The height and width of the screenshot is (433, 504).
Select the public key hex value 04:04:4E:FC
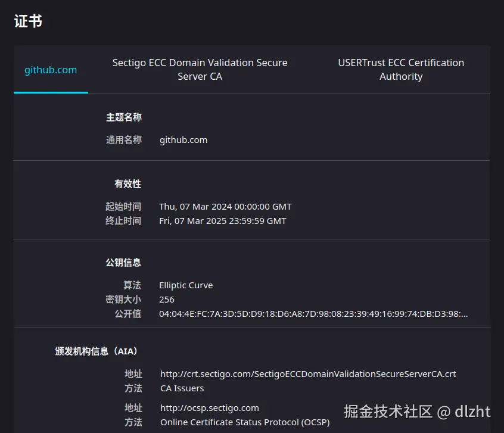click(313, 314)
